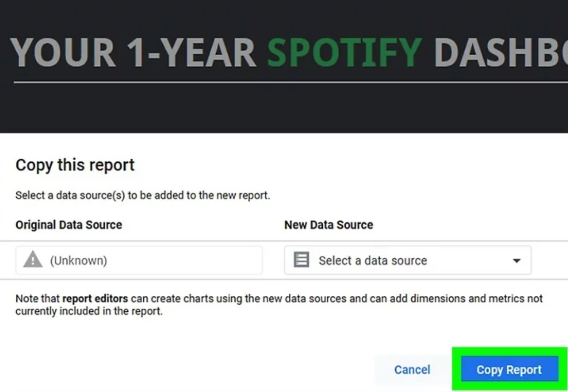Select the warning icon in Original Data Source field
Viewport: 568px width, 392px height.
[x=32, y=260]
